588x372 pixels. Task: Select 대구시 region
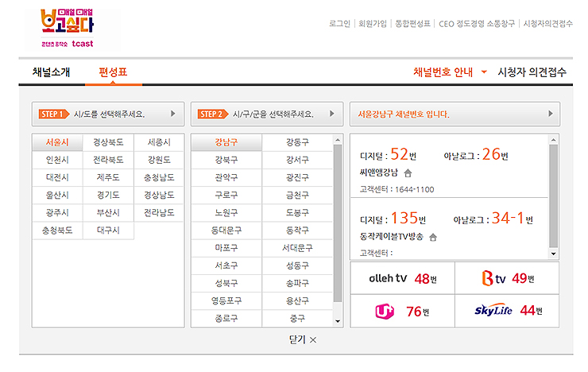pyautogui.click(x=108, y=231)
